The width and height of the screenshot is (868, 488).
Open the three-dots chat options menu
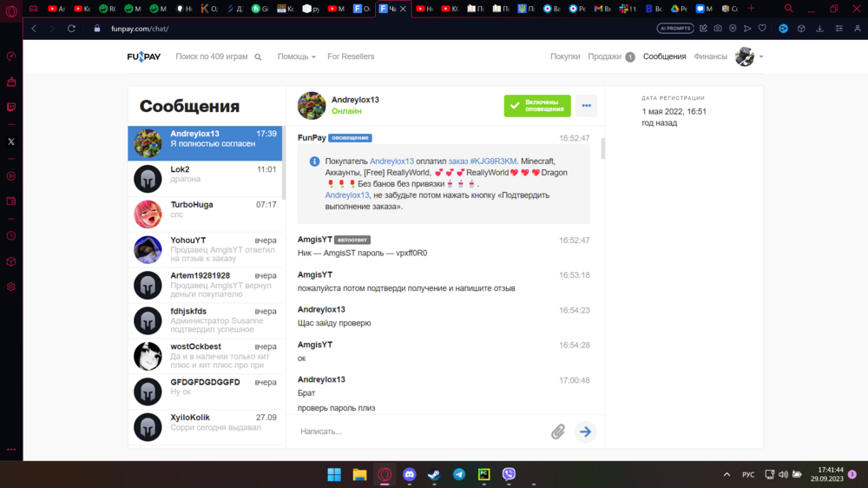pos(586,106)
